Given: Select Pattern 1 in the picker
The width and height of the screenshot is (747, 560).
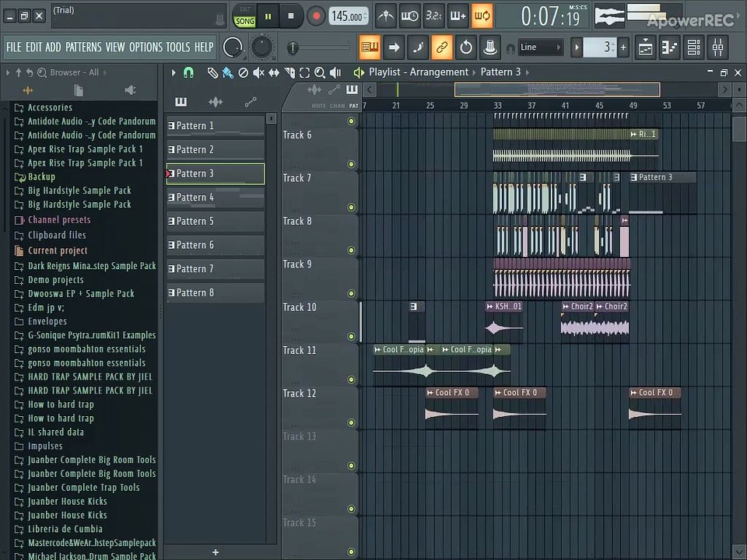Looking at the screenshot, I should click(216, 126).
